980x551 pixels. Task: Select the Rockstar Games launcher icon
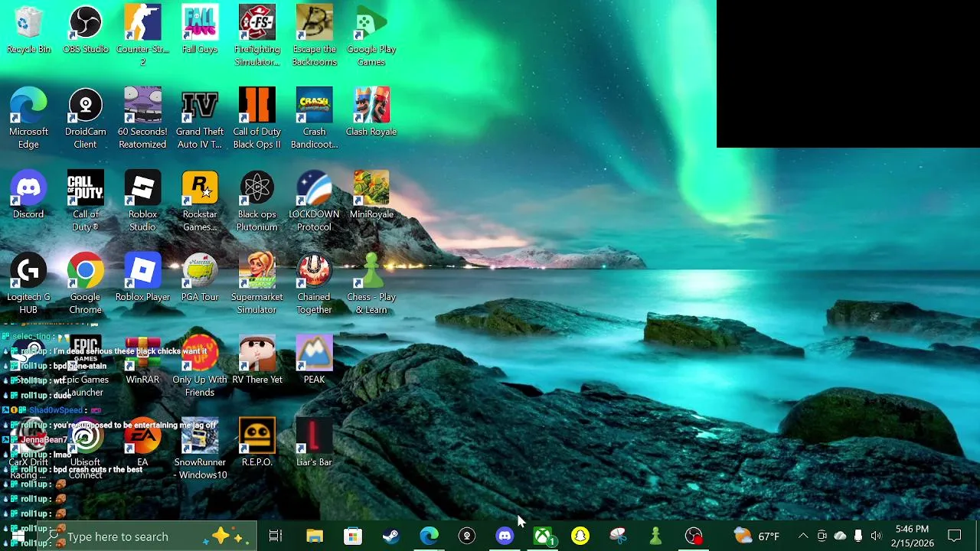coord(200,201)
